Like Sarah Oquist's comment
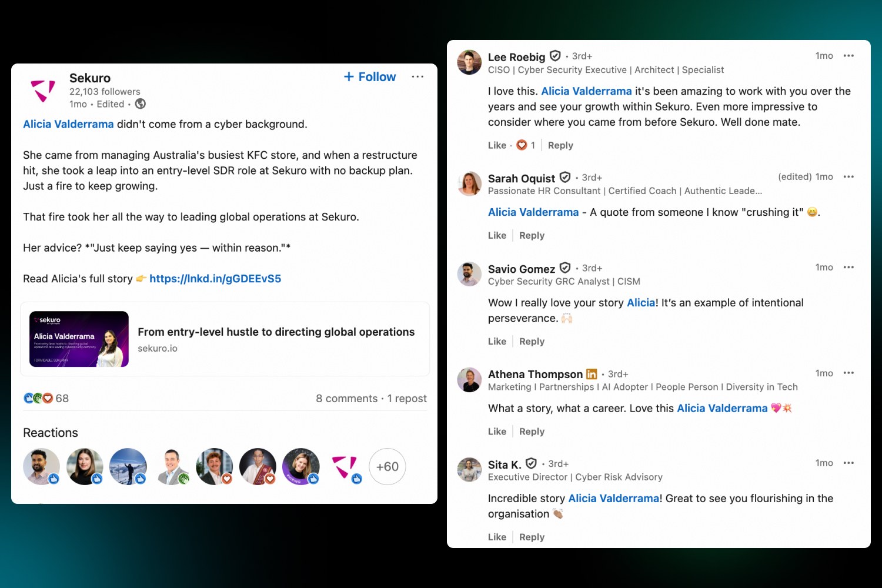Image resolution: width=882 pixels, height=588 pixels. click(x=497, y=235)
